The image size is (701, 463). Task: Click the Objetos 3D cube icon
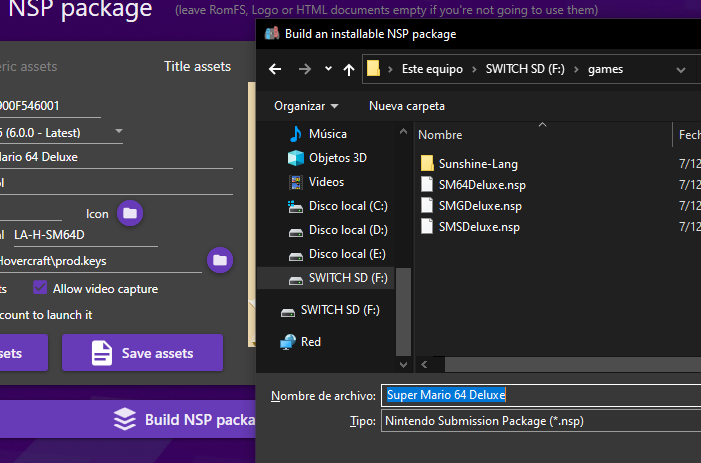296,158
